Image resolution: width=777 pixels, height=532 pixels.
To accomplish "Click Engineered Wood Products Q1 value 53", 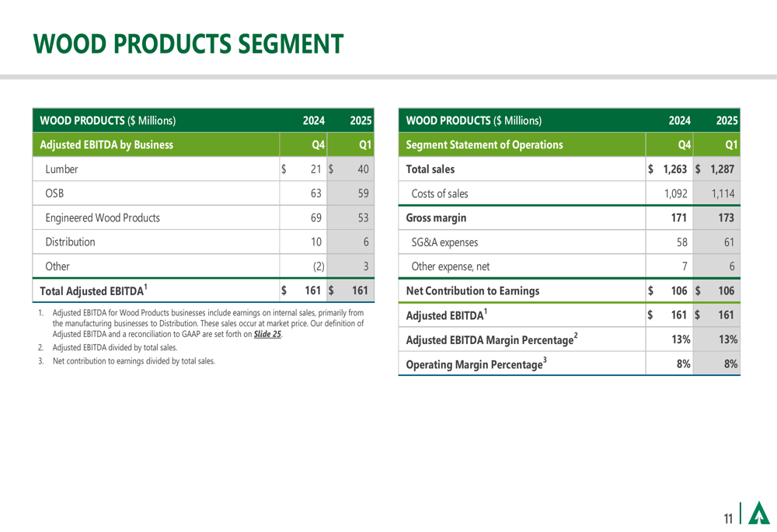I will (x=363, y=218).
